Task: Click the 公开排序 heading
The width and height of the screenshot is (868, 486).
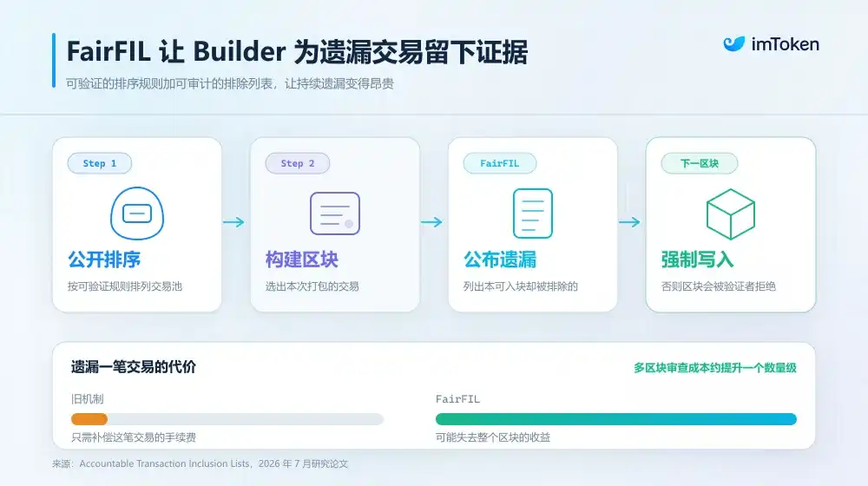Action: pyautogui.click(x=104, y=259)
